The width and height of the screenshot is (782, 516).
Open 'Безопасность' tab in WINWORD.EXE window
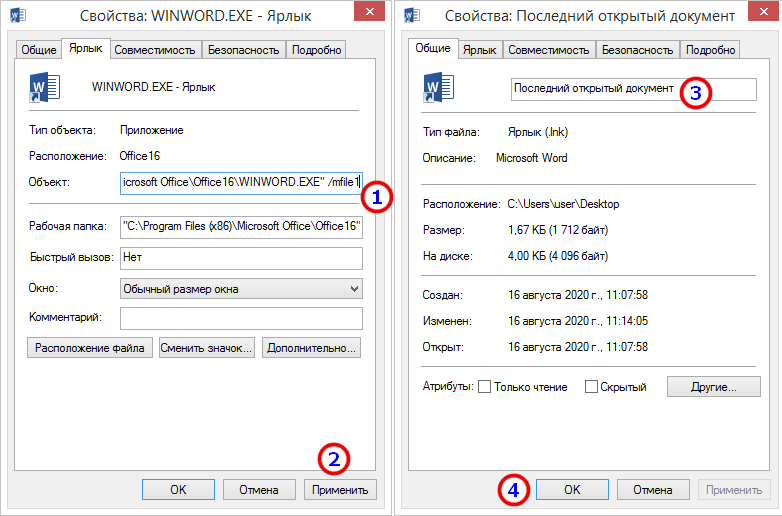pyautogui.click(x=243, y=50)
